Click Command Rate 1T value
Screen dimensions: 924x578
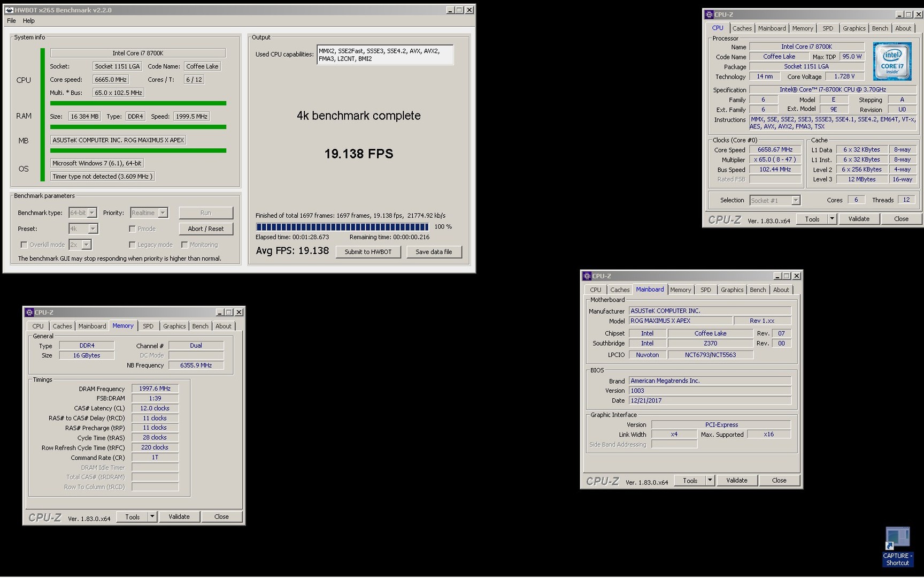155,458
